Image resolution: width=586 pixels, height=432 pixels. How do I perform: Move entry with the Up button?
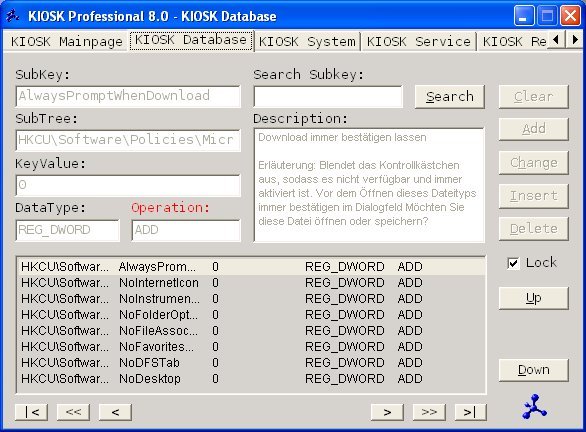pos(533,298)
